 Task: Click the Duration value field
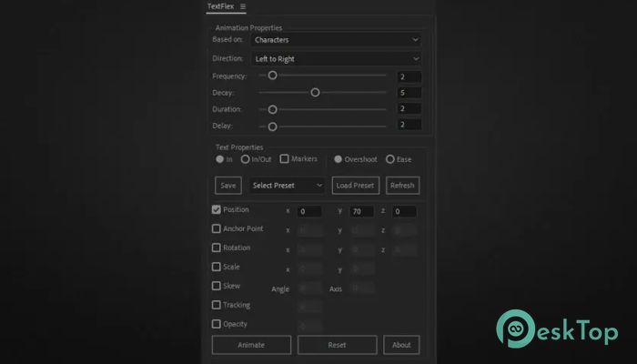tap(409, 109)
